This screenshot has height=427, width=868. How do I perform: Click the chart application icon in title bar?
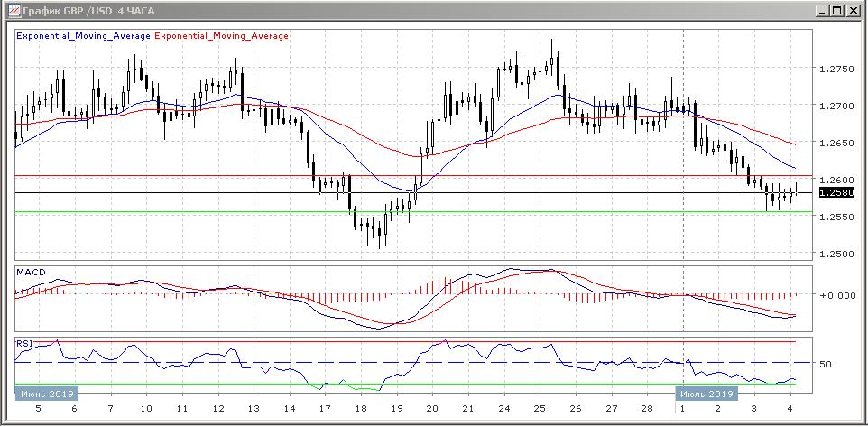11,10
